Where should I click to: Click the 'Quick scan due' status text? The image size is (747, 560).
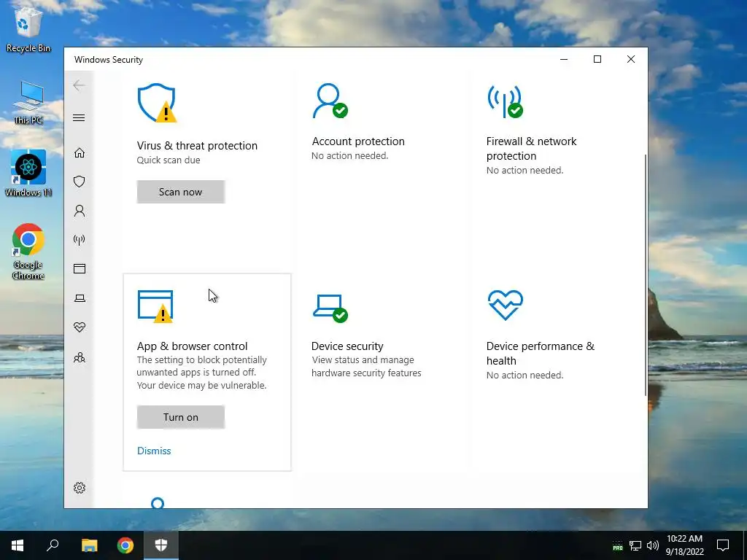169,160
